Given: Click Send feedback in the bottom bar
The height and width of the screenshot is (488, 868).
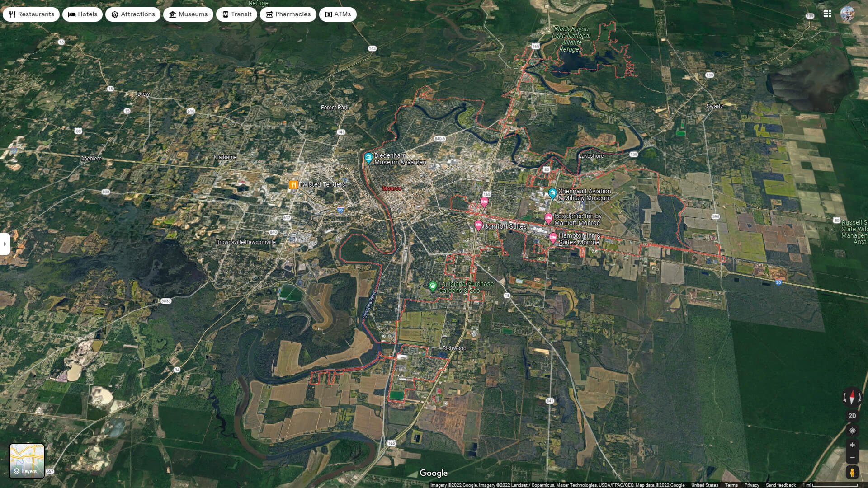Looking at the screenshot, I should click(x=781, y=485).
